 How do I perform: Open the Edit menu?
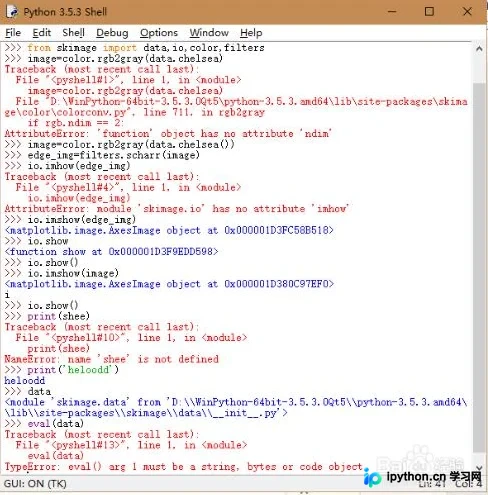pos(42,33)
